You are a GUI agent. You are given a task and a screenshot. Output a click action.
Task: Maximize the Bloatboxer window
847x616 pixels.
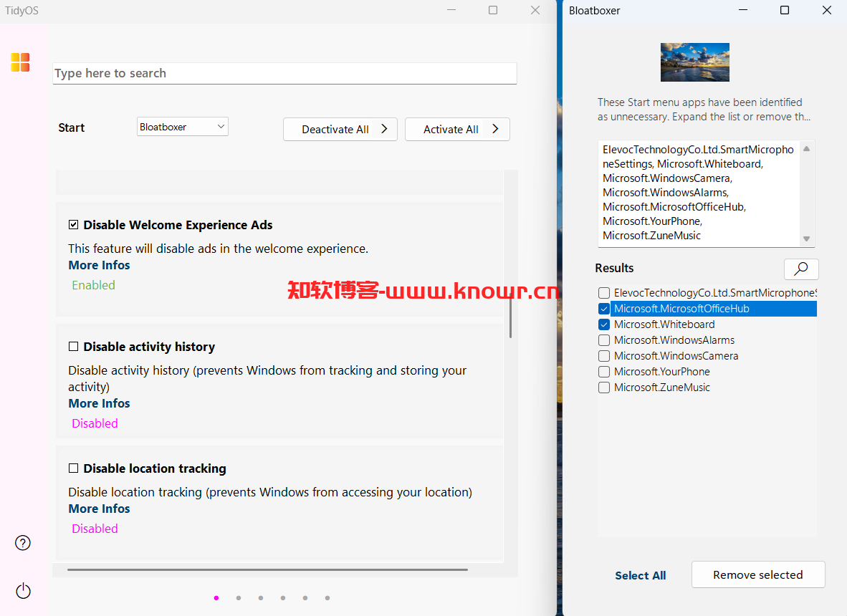785,10
